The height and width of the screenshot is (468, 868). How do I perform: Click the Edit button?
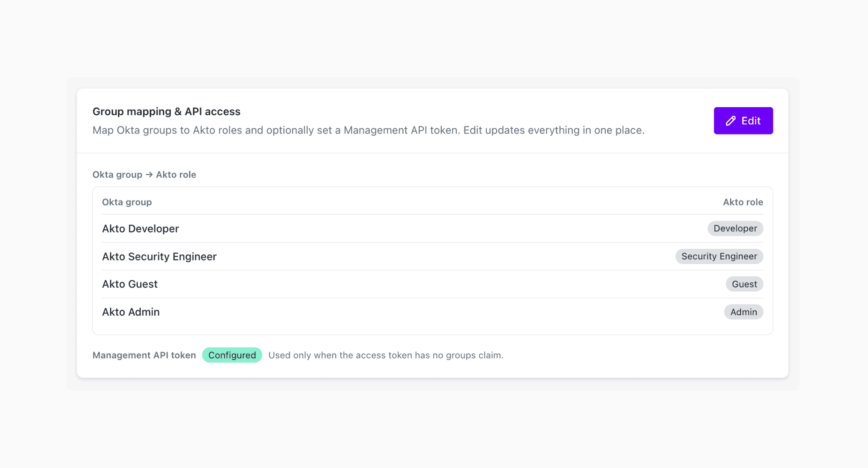743,121
